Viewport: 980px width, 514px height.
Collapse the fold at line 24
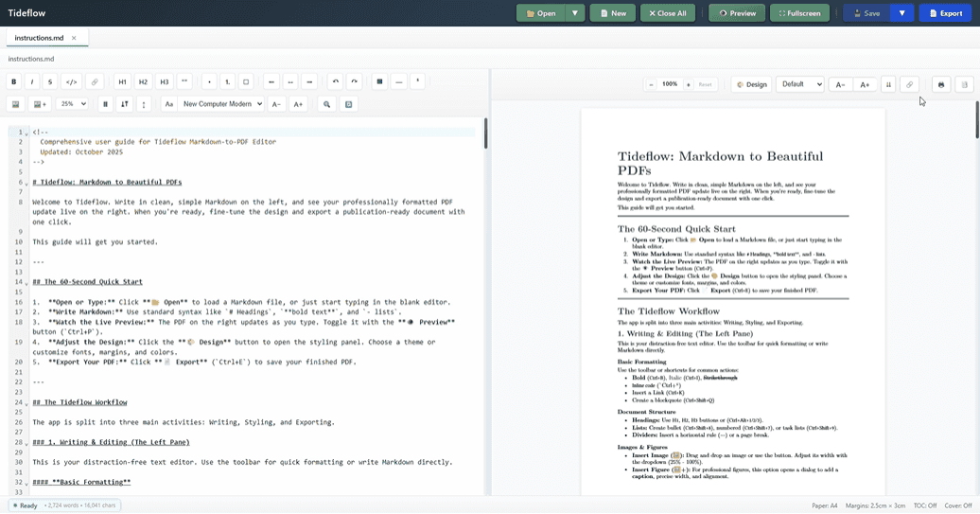26,403
